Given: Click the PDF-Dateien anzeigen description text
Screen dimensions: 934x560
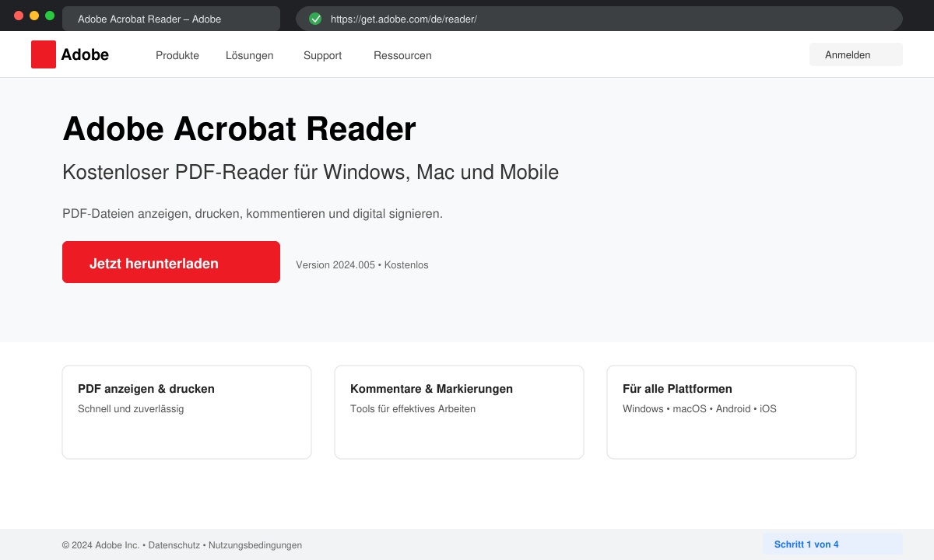Looking at the screenshot, I should [x=252, y=213].
